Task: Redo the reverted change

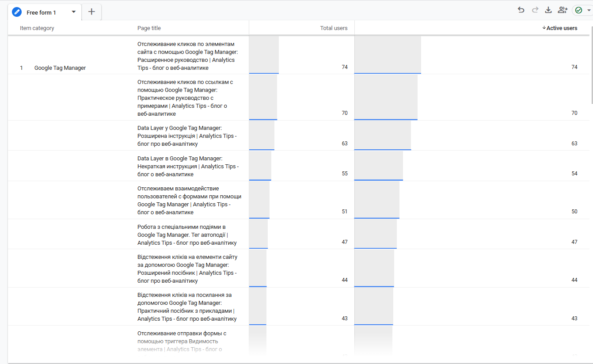Action: click(535, 10)
